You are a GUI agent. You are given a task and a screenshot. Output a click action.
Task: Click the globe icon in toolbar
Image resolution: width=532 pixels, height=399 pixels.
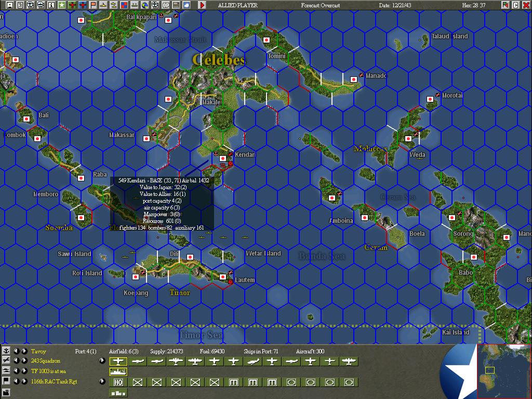pos(145,5)
